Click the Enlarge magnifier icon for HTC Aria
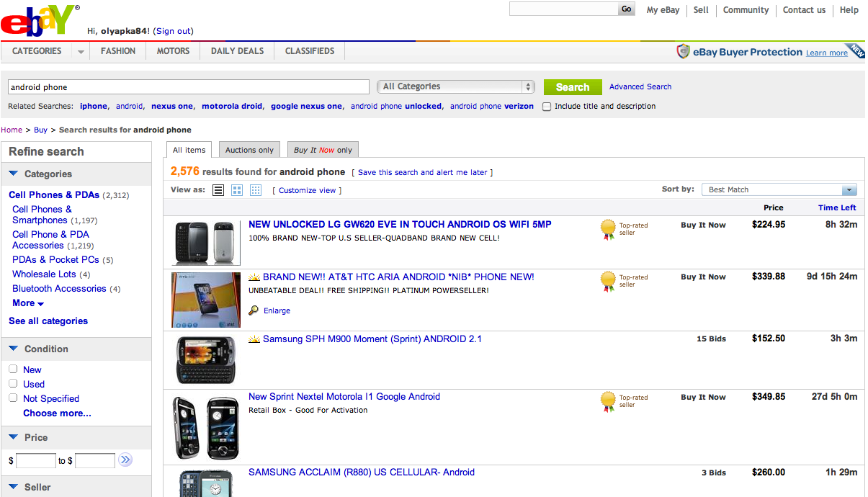The image size is (868, 497). tap(254, 310)
